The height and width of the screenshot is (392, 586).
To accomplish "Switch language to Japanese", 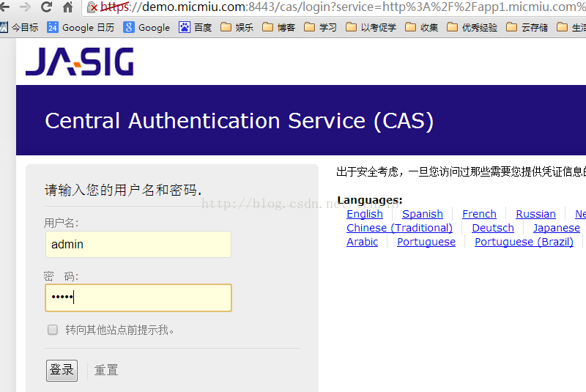I will (x=556, y=228).
